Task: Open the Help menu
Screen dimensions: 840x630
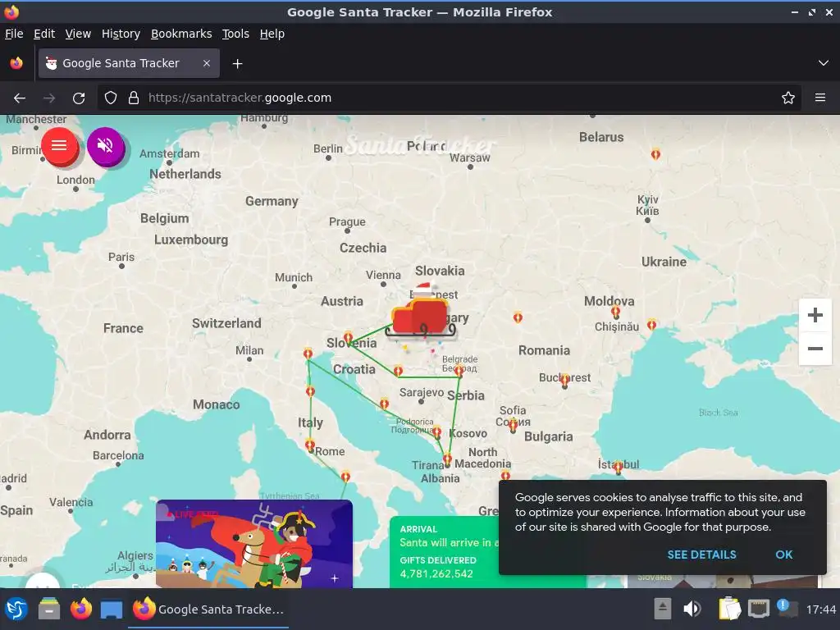Action: point(272,34)
